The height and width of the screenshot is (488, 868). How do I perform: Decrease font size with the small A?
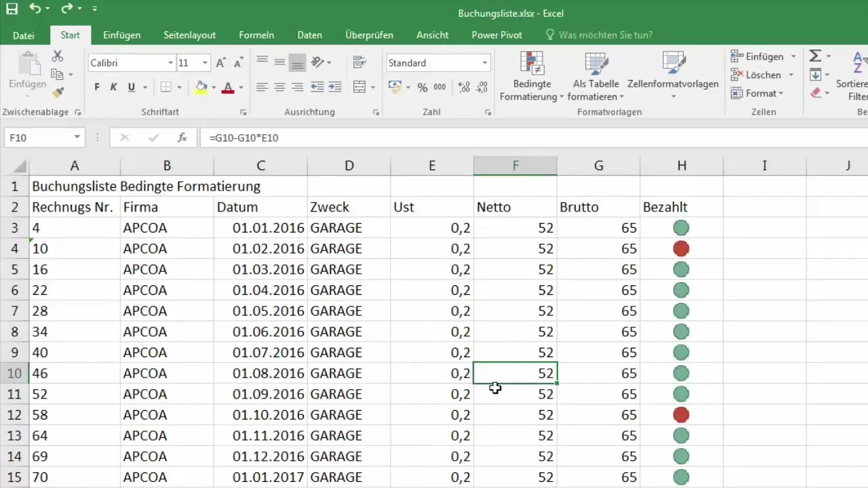(238, 63)
